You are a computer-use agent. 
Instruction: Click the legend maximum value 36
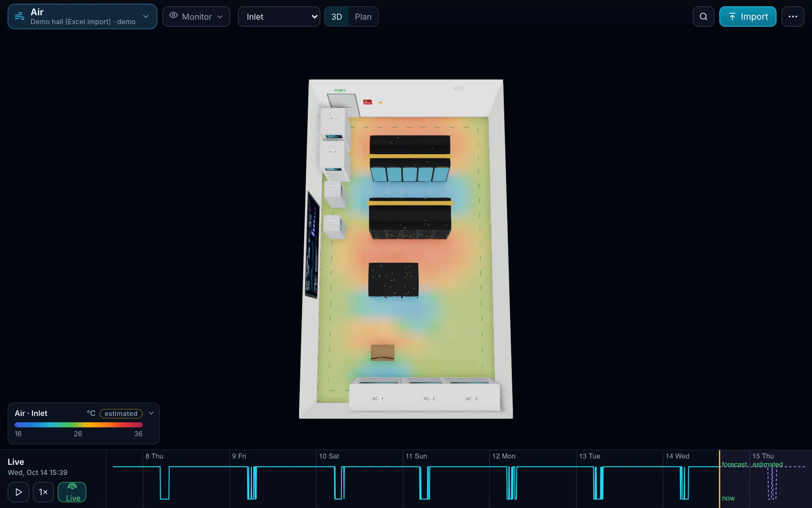[x=138, y=434]
